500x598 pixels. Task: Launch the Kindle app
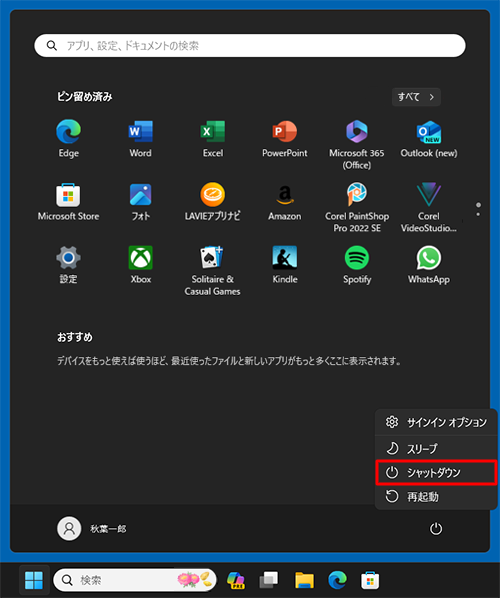pyautogui.click(x=285, y=265)
